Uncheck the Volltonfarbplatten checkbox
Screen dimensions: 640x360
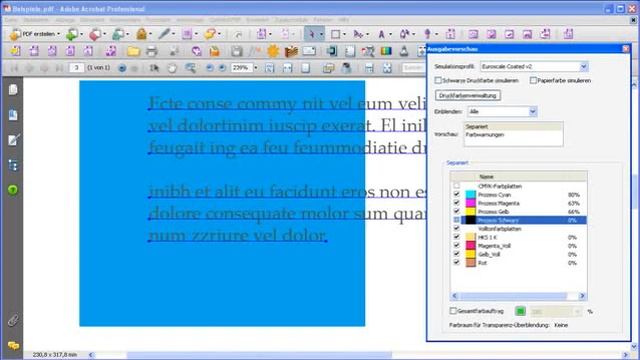tap(457, 229)
